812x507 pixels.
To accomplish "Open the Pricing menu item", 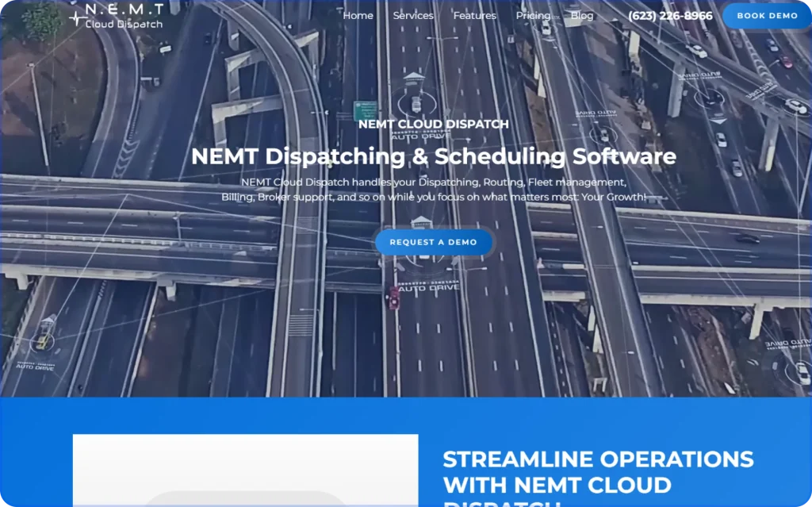I will tap(533, 16).
